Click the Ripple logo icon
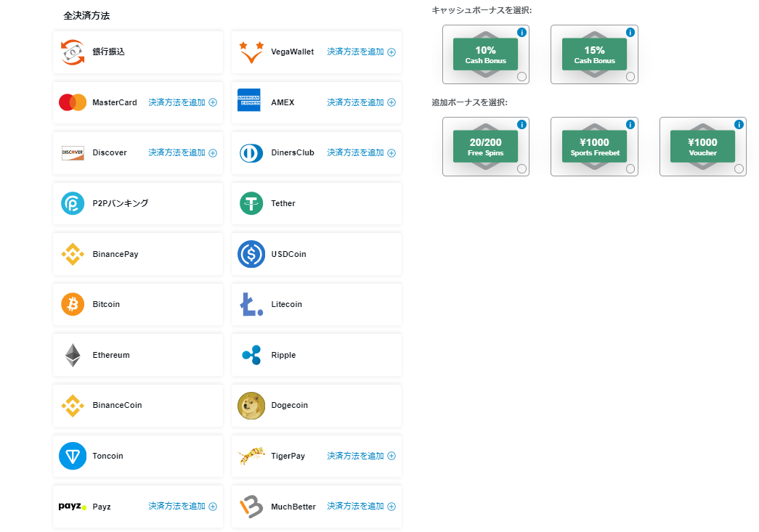This screenshot has width=759, height=532. click(251, 355)
